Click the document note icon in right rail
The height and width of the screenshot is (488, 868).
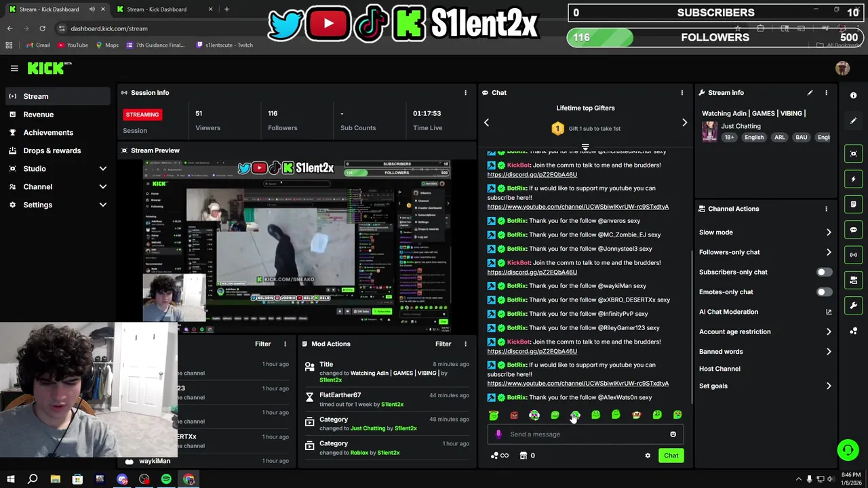(x=853, y=204)
